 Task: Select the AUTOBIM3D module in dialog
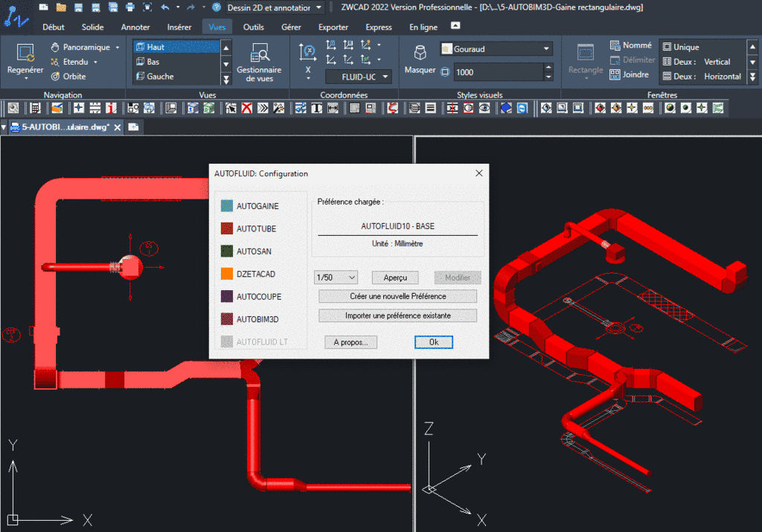[257, 319]
